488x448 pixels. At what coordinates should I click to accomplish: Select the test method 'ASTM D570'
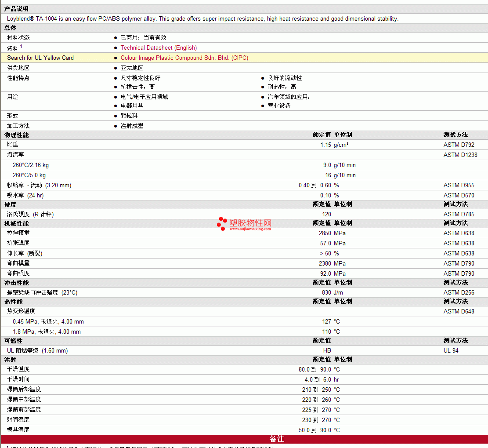click(x=459, y=195)
